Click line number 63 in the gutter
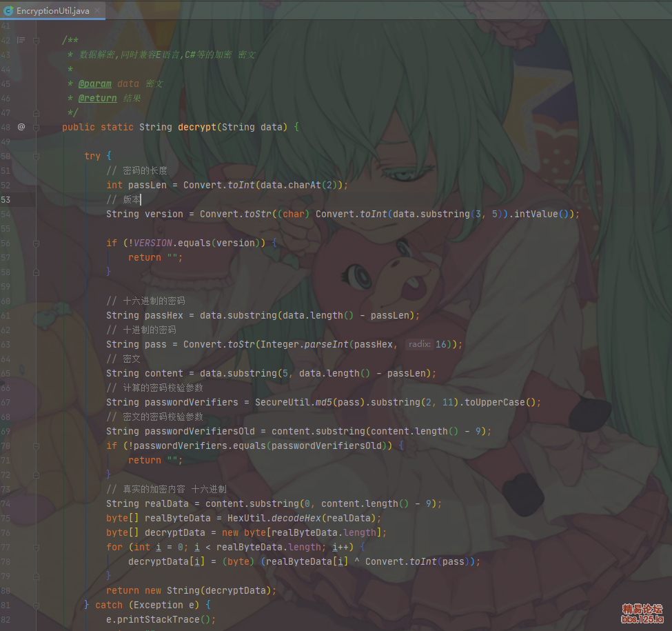 (x=6, y=345)
